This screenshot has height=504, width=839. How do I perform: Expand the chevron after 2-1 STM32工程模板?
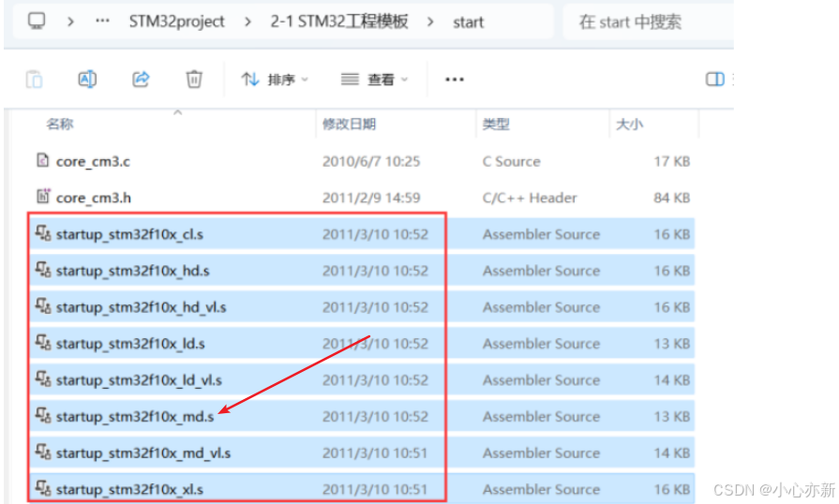click(x=430, y=22)
